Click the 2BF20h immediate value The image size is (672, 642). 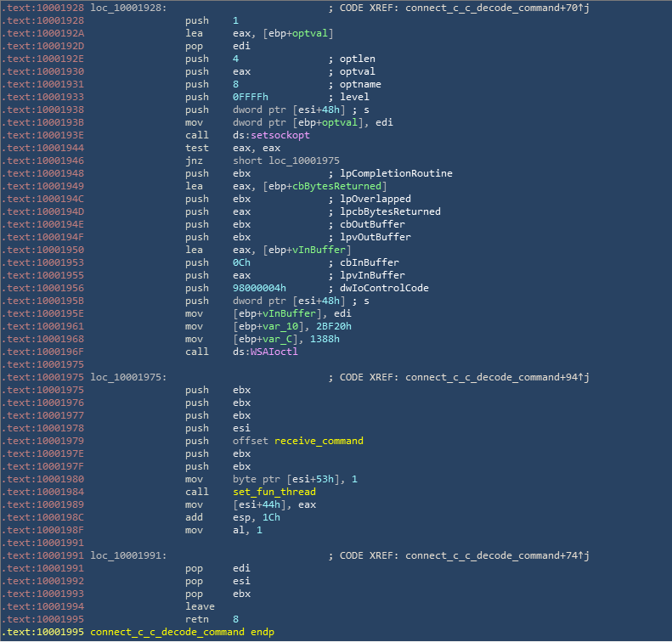click(304, 326)
